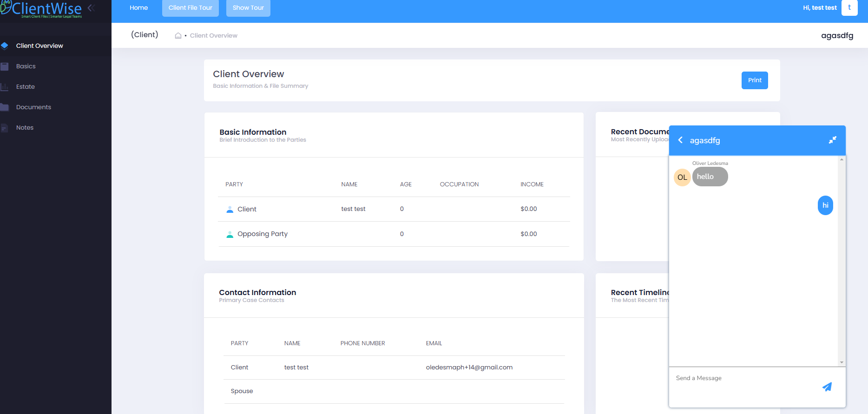Open user profile avatar 't'
This screenshot has width=868, height=414.
click(849, 7)
